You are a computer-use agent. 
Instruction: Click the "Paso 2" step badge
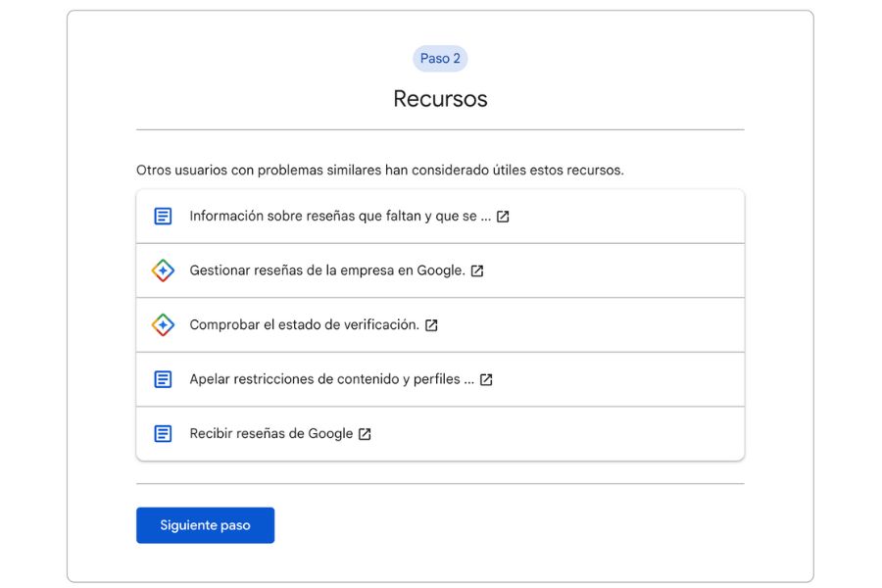click(440, 59)
